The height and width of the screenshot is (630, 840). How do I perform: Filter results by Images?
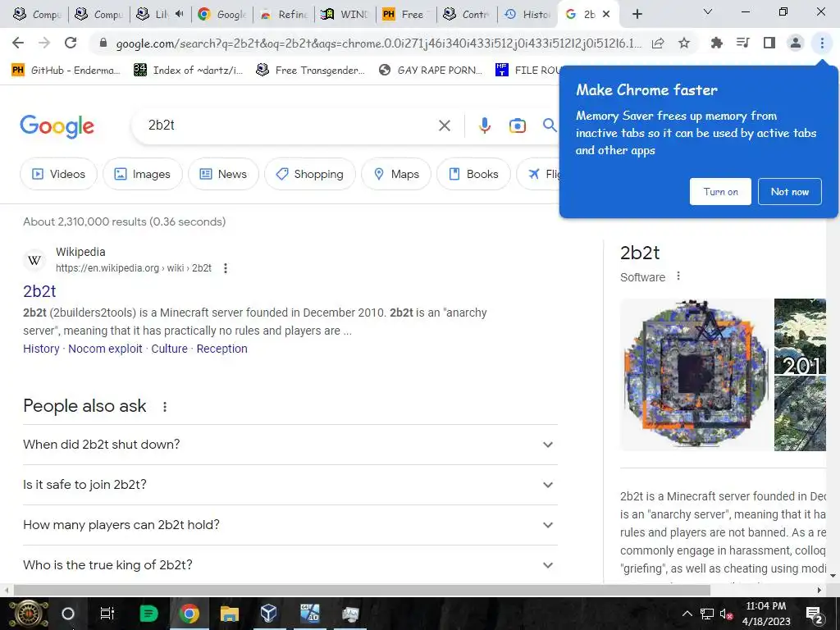143,174
